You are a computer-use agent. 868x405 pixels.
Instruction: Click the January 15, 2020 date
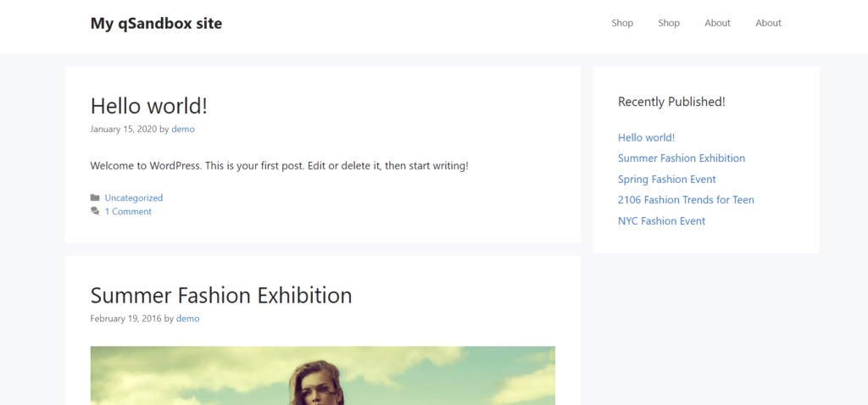click(x=124, y=129)
